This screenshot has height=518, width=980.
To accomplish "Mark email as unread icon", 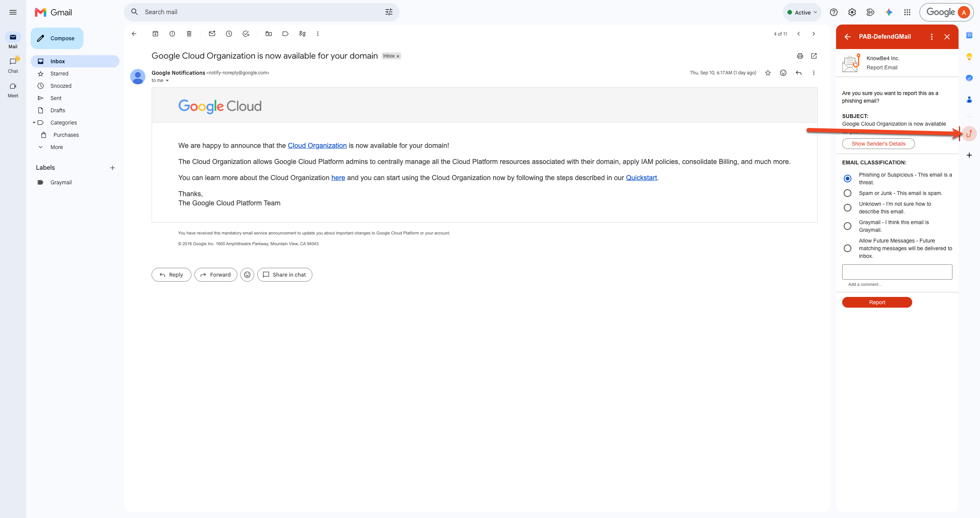I will pos(212,34).
